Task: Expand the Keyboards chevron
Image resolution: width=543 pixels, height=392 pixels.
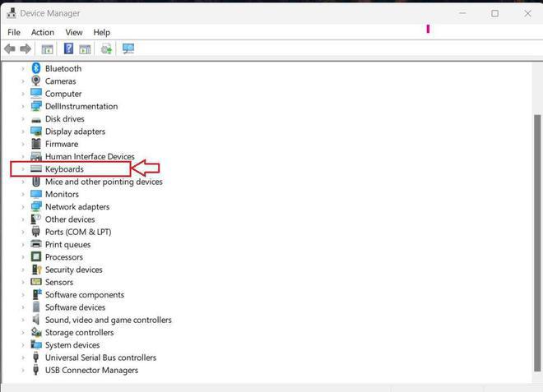Action: (23, 168)
